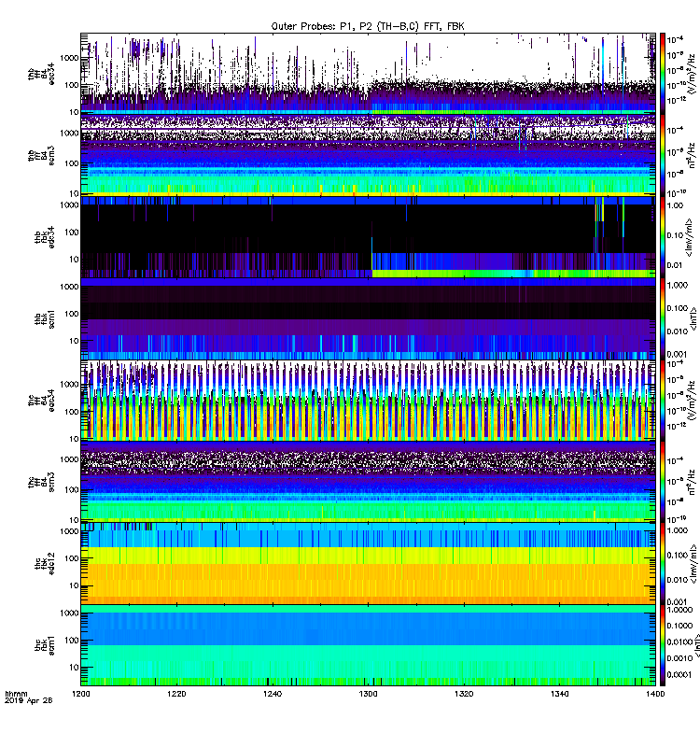Click the thb fff 64 eac34 panel label
700x747 pixels.
tap(41, 74)
